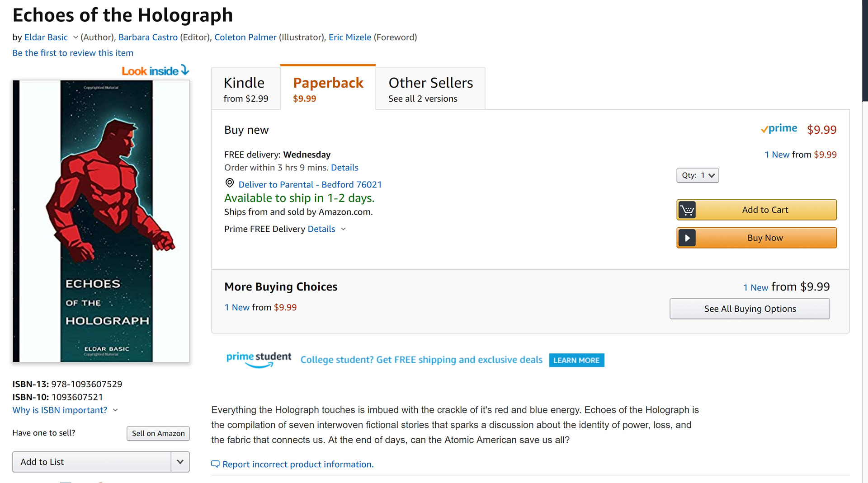Open the Qty quantity dropdown
The image size is (868, 483).
[x=698, y=175]
